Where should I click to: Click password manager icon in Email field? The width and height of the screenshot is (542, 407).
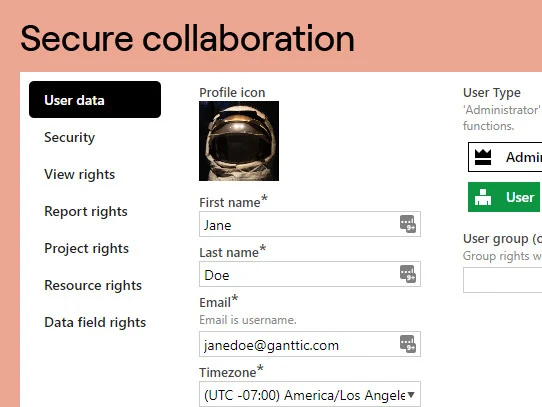tap(408, 344)
